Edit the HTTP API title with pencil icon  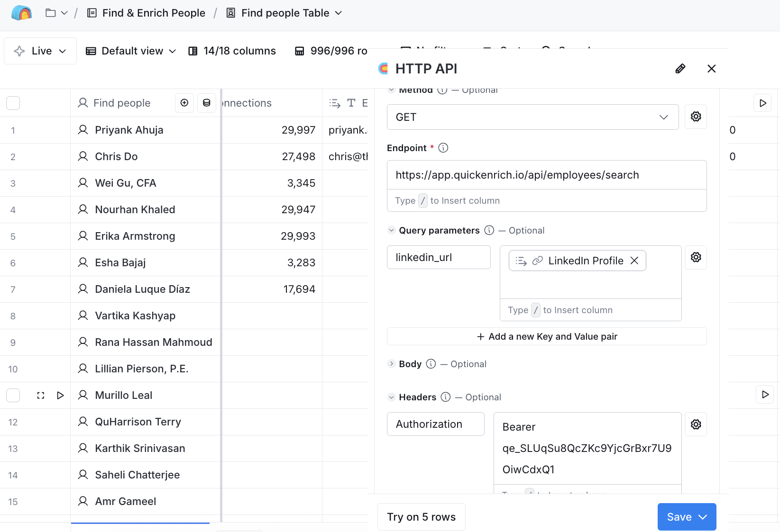680,69
